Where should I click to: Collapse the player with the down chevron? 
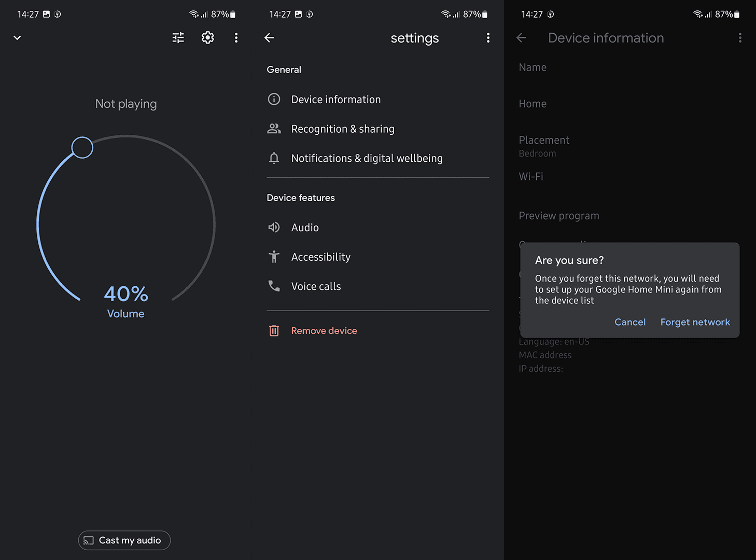17,37
